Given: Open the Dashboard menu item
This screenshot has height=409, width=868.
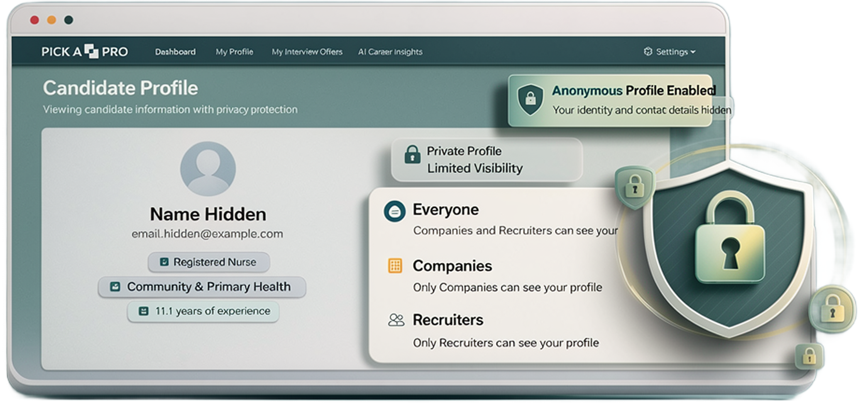Looking at the screenshot, I should (176, 52).
